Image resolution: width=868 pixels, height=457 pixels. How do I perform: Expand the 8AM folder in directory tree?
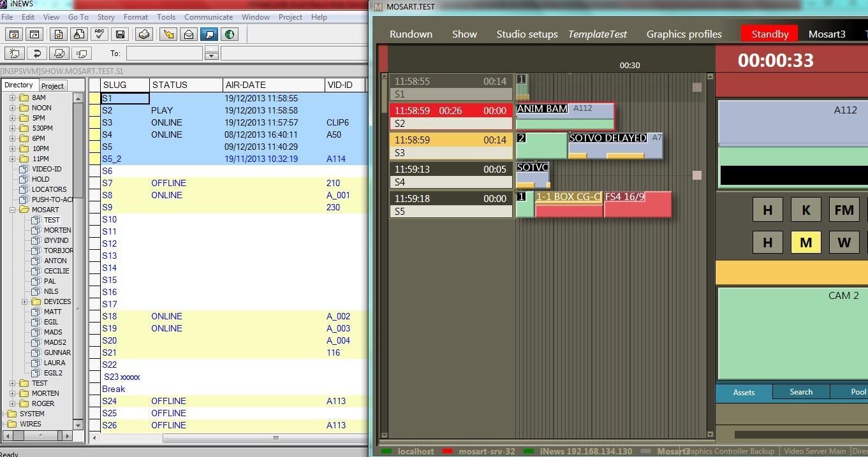12,98
